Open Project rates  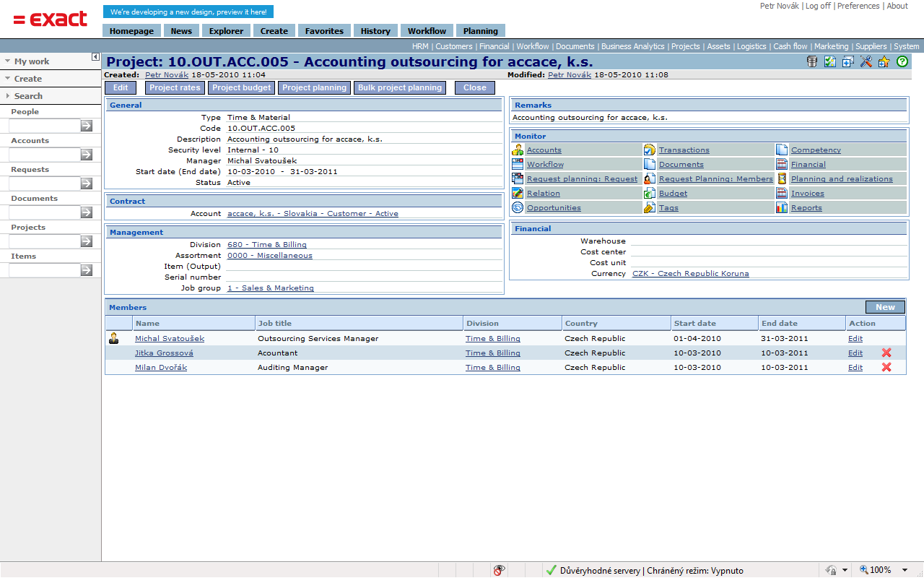175,87
